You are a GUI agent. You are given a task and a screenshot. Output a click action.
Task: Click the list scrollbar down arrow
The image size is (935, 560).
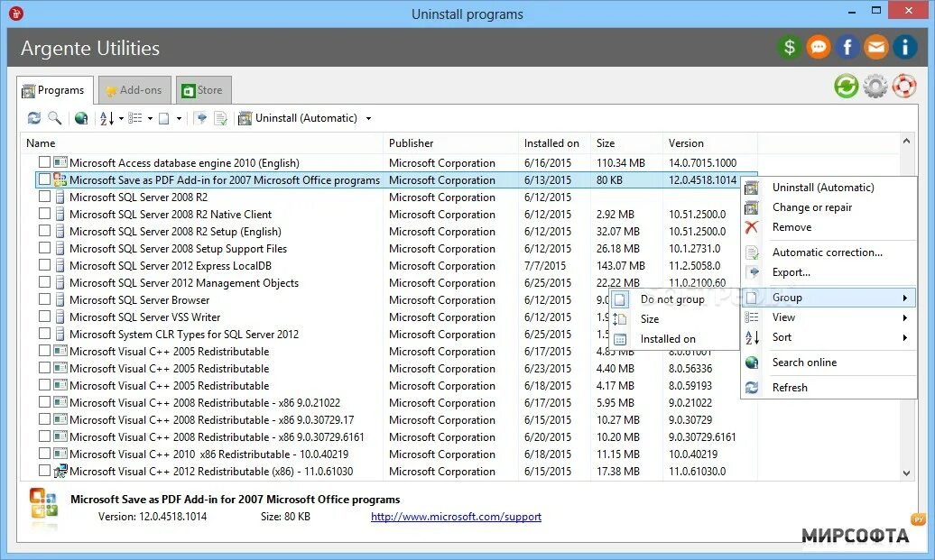click(906, 473)
